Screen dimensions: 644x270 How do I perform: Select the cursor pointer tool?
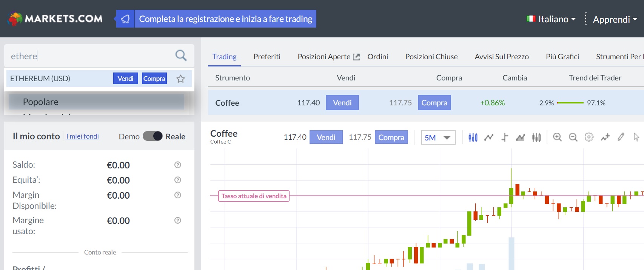pyautogui.click(x=636, y=137)
